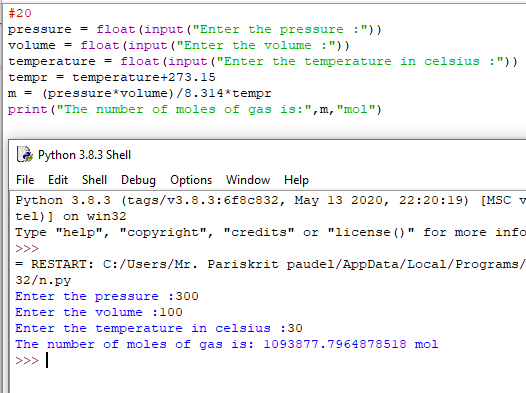Open the File menu
This screenshot has width=526, height=393.
[25, 180]
